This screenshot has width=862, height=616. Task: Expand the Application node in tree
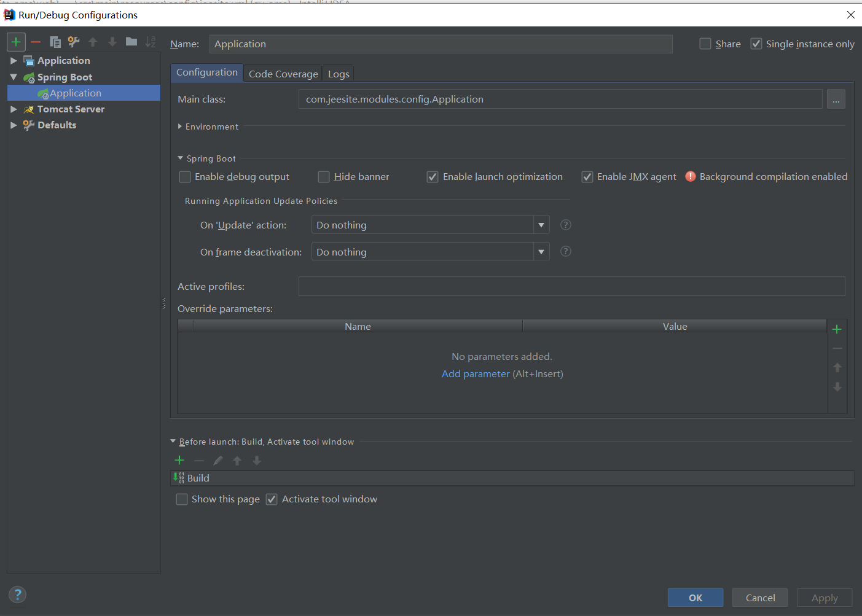pyautogui.click(x=14, y=61)
